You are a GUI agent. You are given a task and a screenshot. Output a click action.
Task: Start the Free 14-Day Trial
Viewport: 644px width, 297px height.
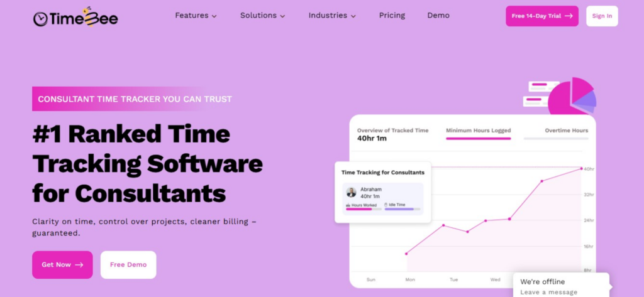click(541, 16)
